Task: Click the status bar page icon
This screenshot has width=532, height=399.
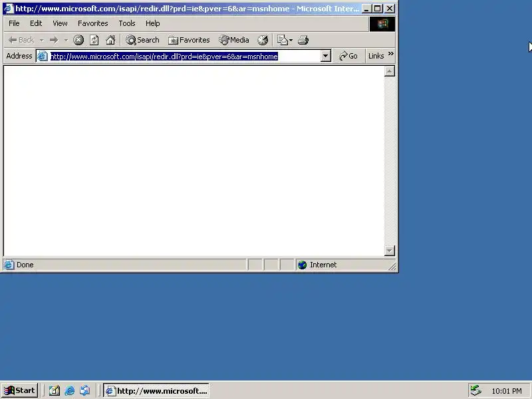Action: point(9,265)
